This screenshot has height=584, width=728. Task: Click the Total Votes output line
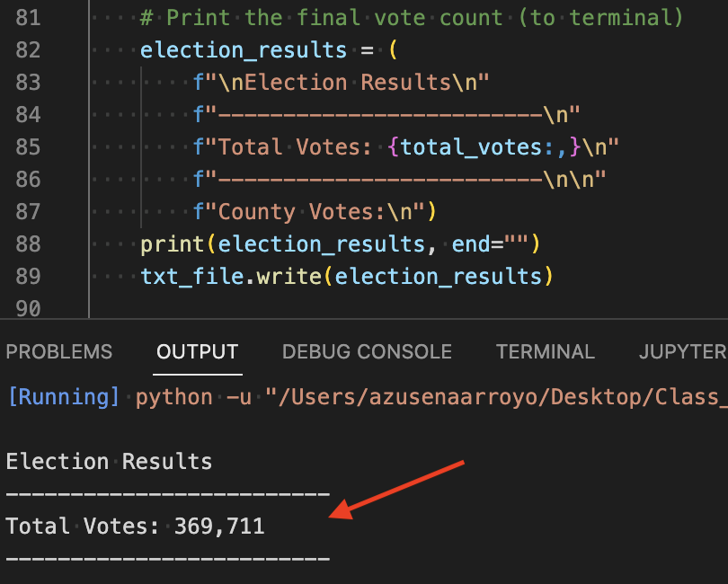(x=135, y=526)
